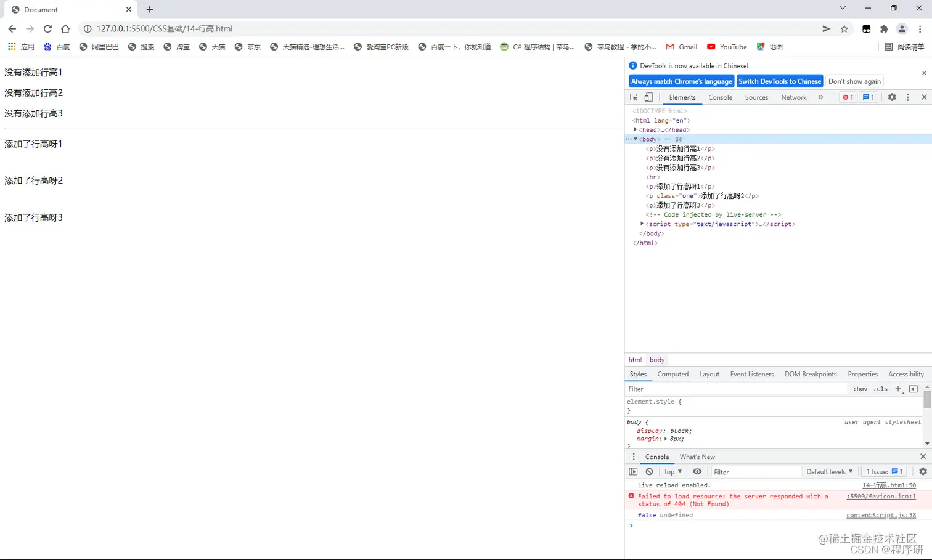The image size is (932, 560).
Task: Expand the margin shorthand property
Action: pos(665,439)
